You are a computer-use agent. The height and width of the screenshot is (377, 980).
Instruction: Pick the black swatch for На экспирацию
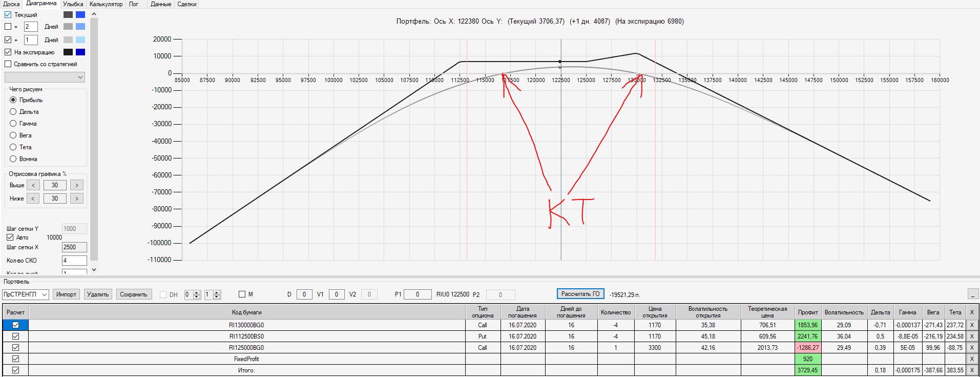tap(68, 52)
